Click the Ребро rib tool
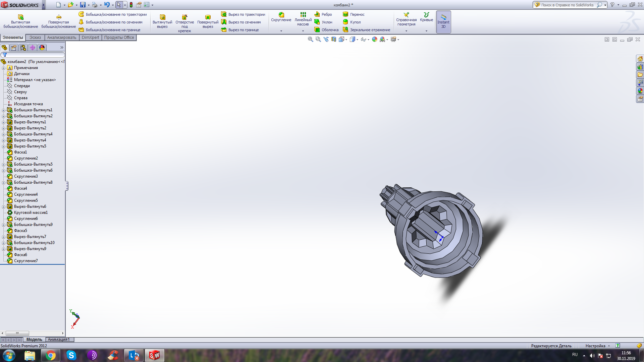 (x=323, y=14)
